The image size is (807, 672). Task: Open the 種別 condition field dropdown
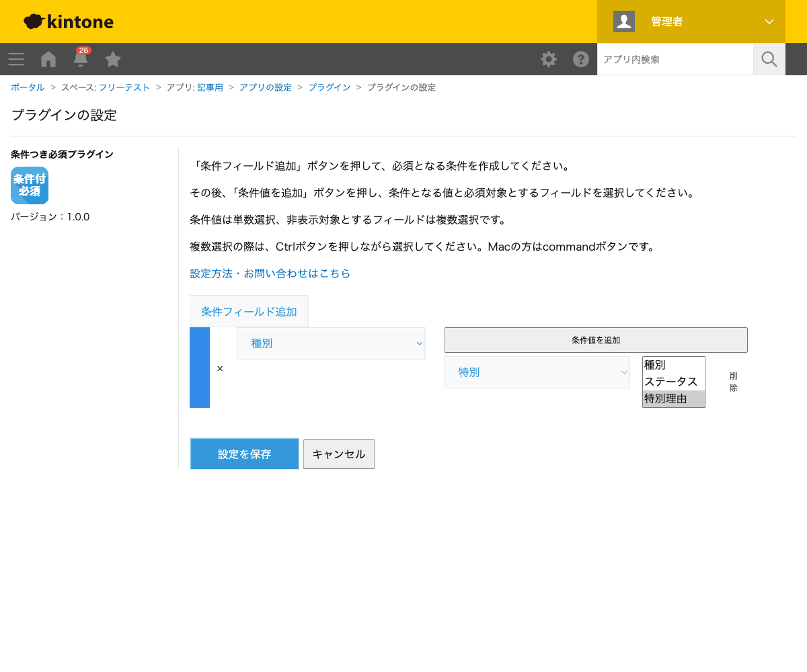[x=331, y=343]
